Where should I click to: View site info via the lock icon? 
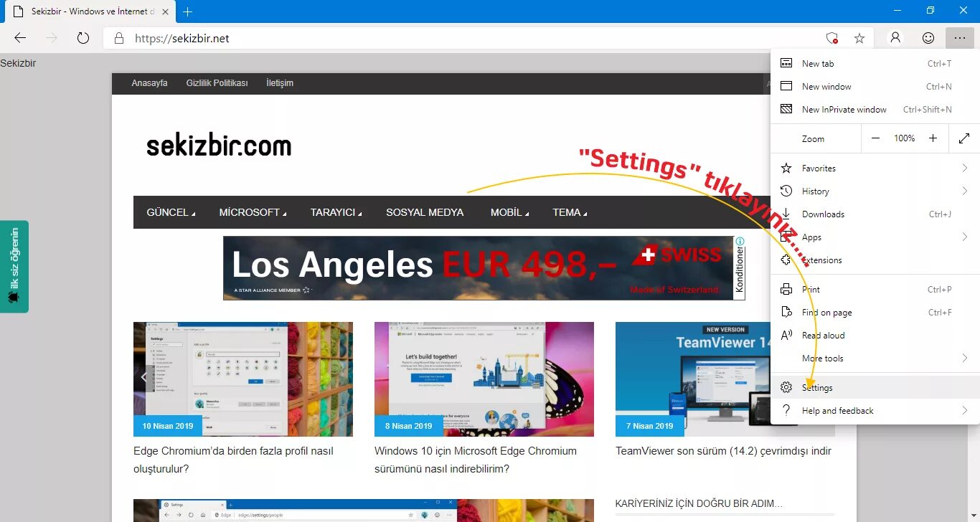[x=119, y=38]
